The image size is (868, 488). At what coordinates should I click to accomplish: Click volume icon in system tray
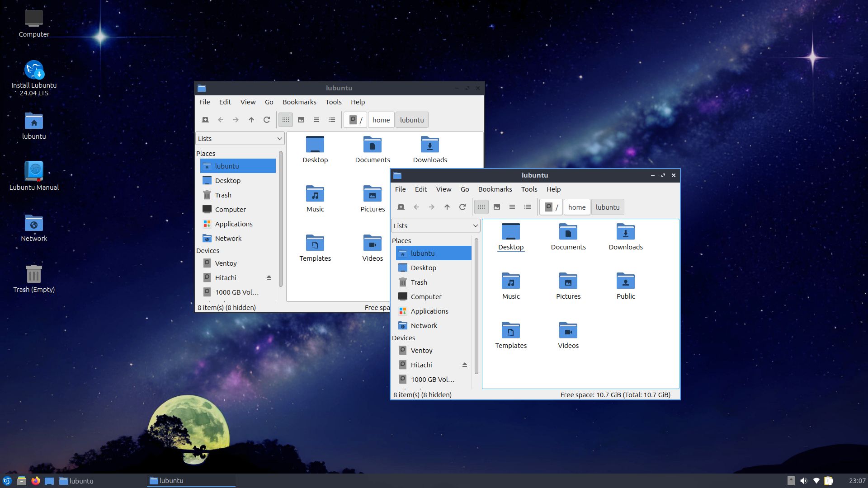[x=803, y=481]
